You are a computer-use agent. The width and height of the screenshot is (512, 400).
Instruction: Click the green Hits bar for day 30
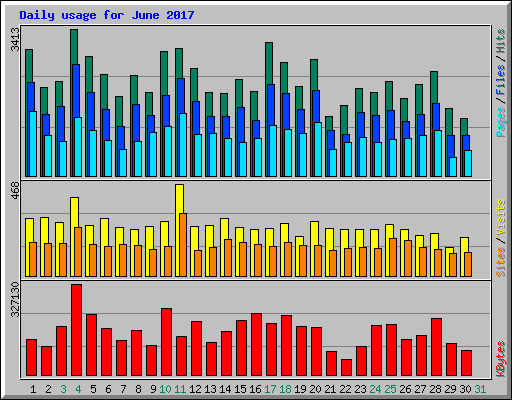464,127
